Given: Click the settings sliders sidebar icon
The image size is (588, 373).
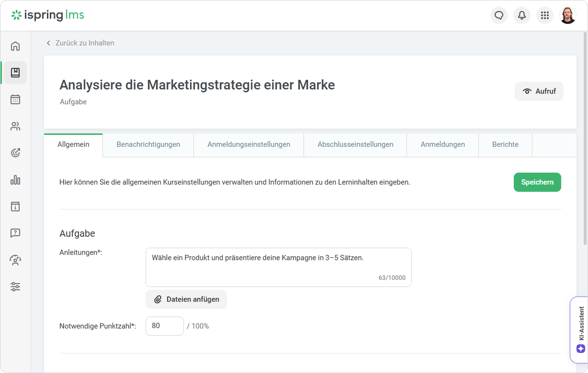Looking at the screenshot, I should (x=15, y=287).
